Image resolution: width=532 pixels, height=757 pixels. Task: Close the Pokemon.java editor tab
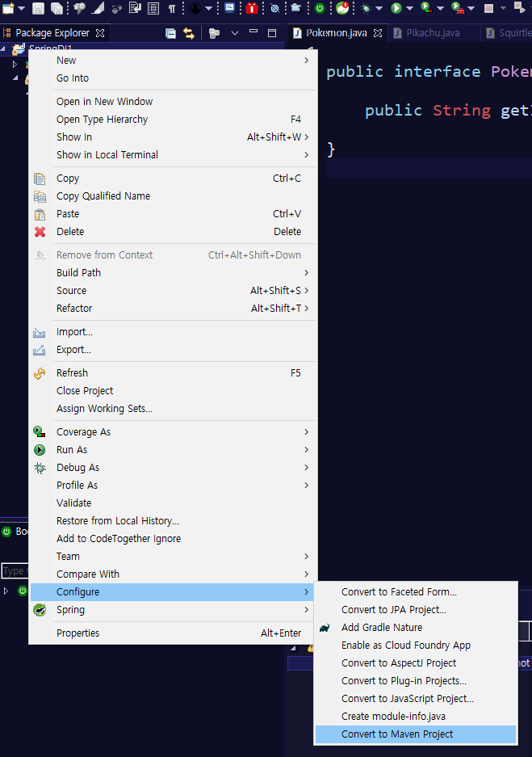[x=378, y=33]
